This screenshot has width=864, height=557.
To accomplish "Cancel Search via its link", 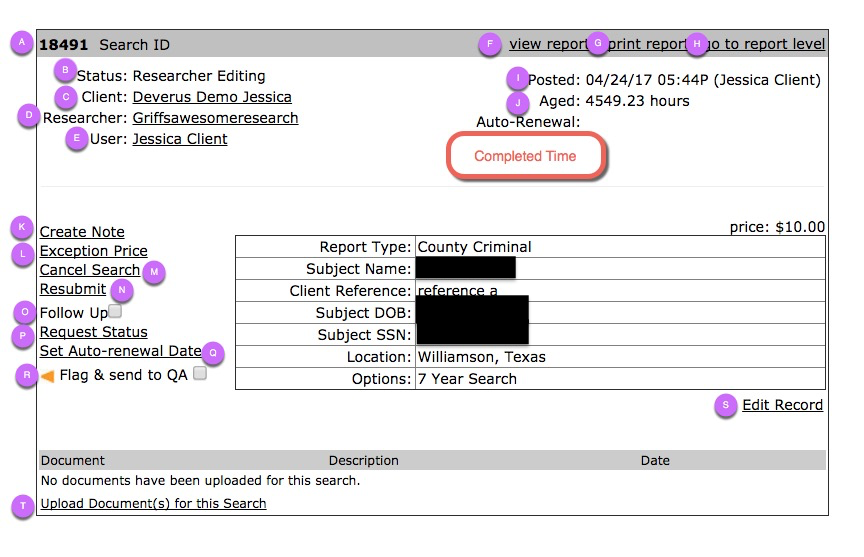I will [90, 270].
